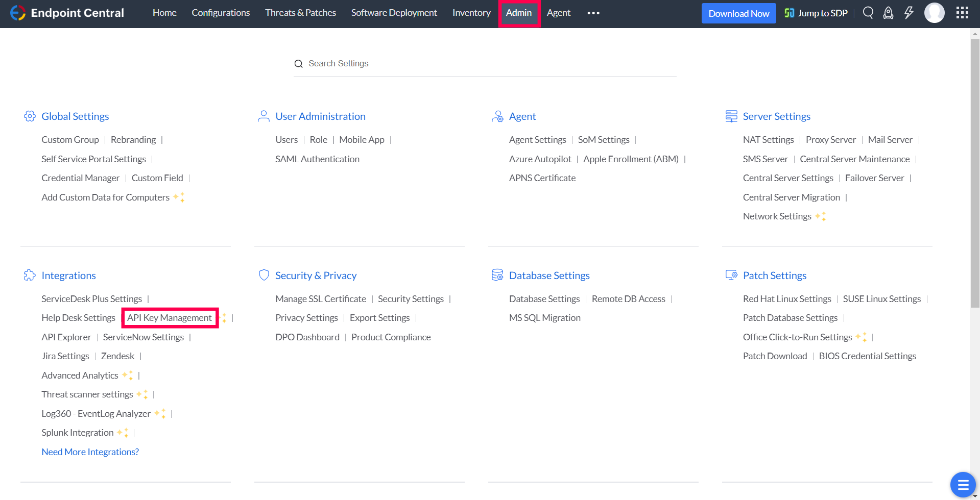Open the Threats & Patches tab
This screenshot has height=500, width=980.
point(300,13)
